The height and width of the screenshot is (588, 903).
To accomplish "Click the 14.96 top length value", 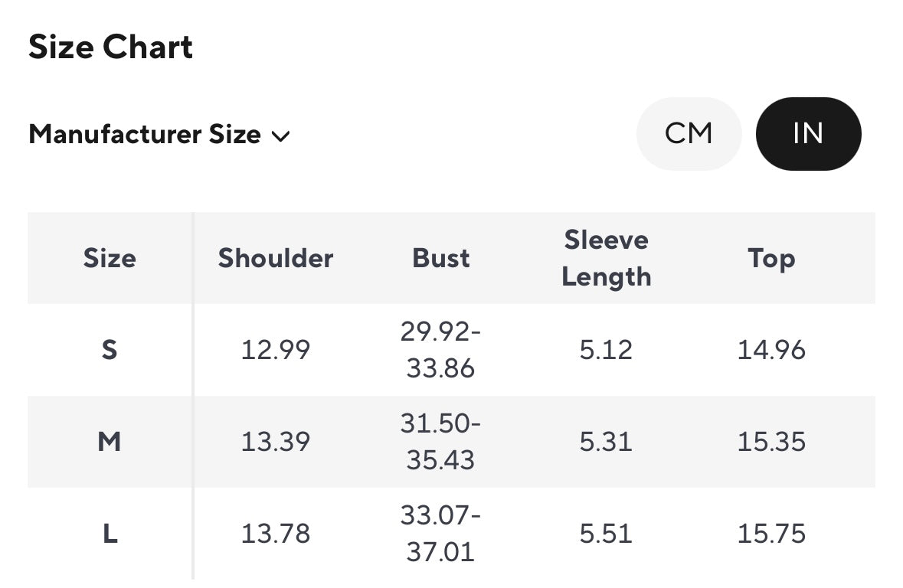I will [771, 350].
